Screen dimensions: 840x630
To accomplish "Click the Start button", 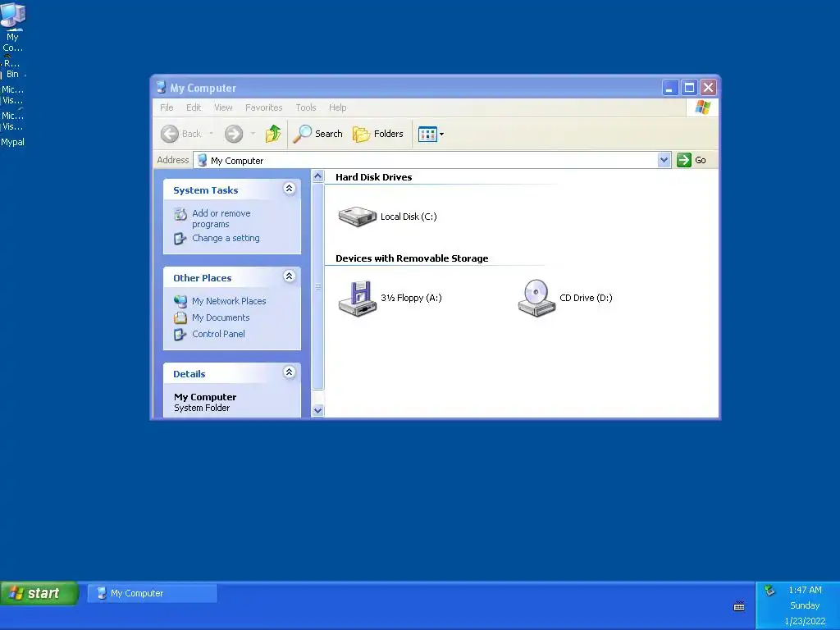I will click(39, 594).
